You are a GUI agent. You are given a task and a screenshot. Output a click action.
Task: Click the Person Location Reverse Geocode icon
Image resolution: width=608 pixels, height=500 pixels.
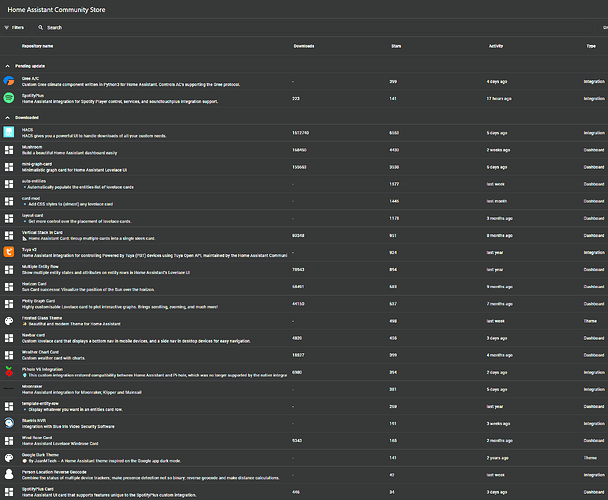click(9, 475)
